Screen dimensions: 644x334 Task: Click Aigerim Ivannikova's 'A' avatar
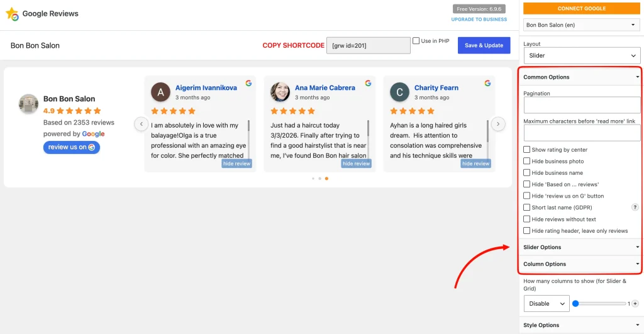[160, 92]
